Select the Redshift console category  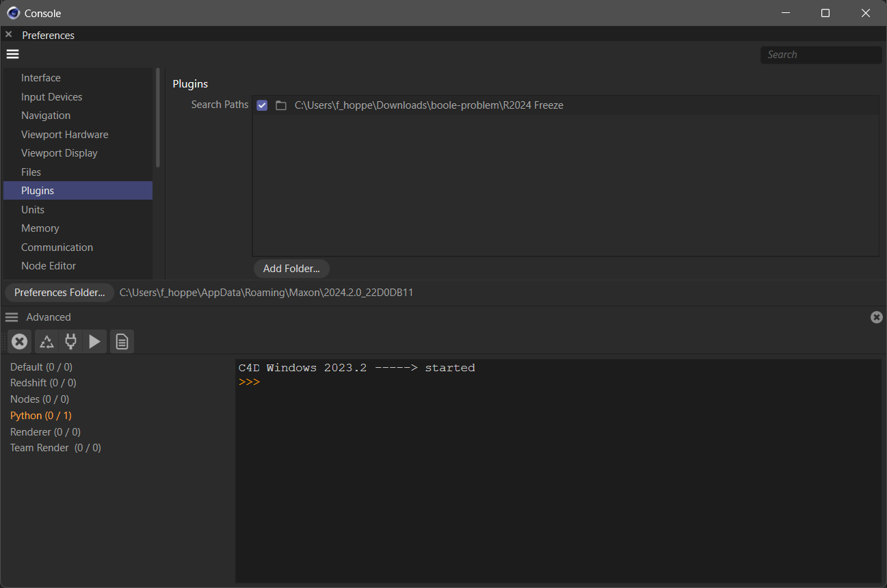point(43,383)
